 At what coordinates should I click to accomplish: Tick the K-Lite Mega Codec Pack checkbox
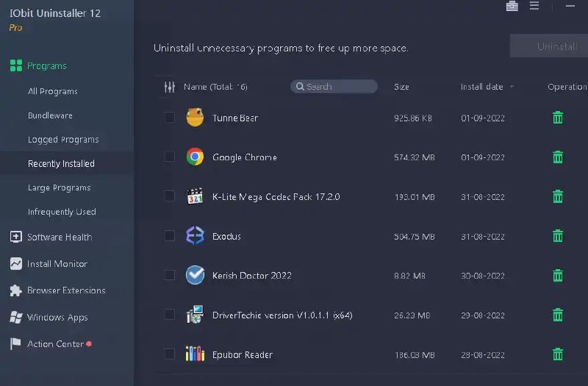(x=170, y=196)
